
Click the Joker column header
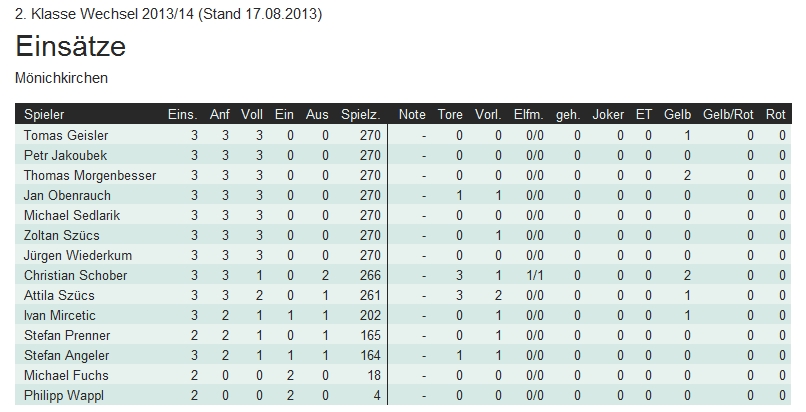(607, 115)
